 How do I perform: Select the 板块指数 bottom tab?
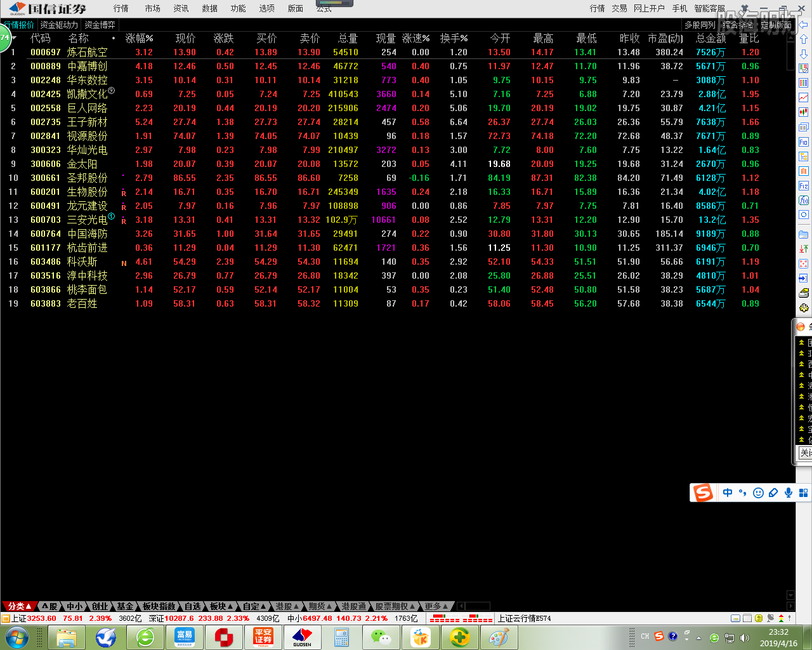point(159,606)
